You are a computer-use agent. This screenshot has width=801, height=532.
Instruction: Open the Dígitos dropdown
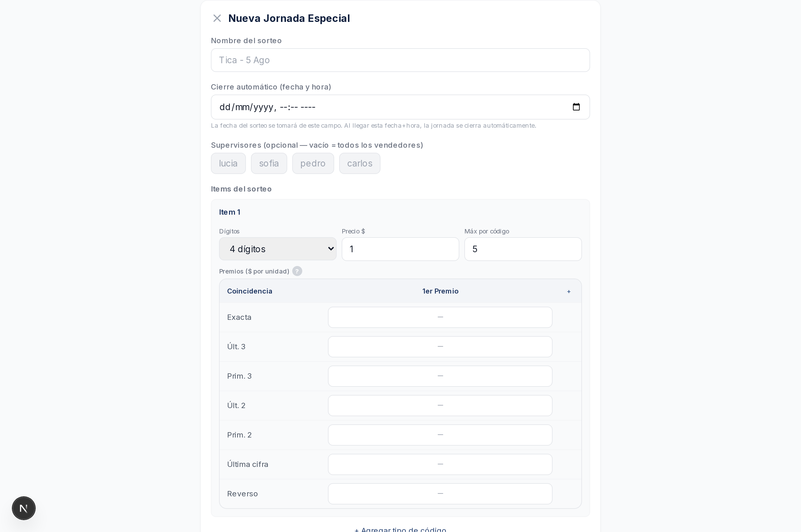(x=278, y=249)
